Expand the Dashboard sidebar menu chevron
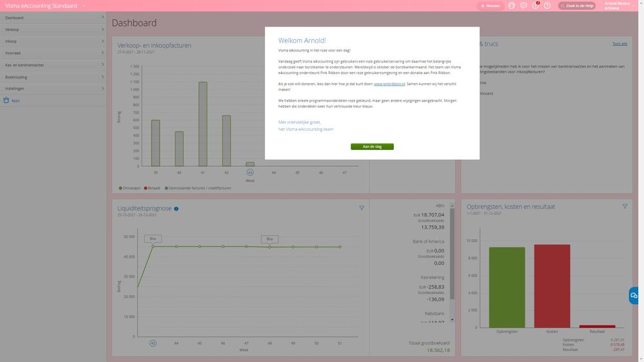The width and height of the screenshot is (644, 362). (102, 17)
